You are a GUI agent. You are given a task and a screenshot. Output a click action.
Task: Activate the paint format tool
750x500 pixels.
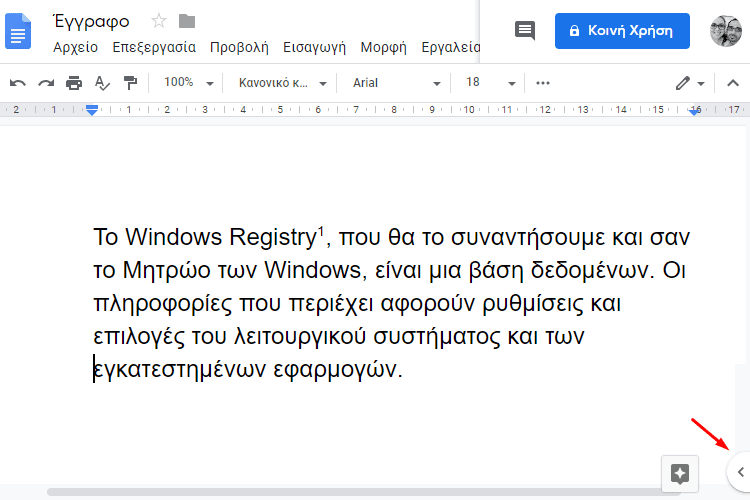tap(130, 83)
